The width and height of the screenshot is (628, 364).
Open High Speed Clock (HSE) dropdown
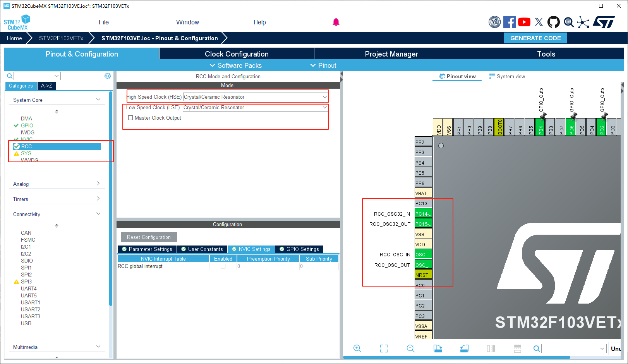pyautogui.click(x=256, y=97)
